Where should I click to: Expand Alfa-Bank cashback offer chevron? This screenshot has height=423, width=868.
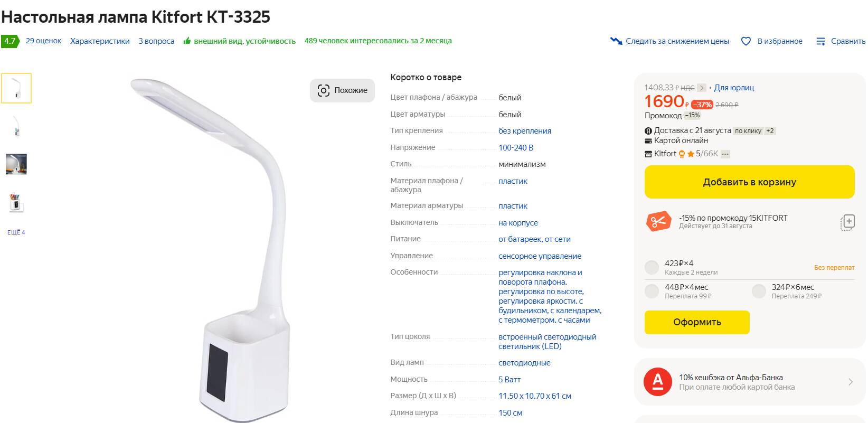coord(850,382)
